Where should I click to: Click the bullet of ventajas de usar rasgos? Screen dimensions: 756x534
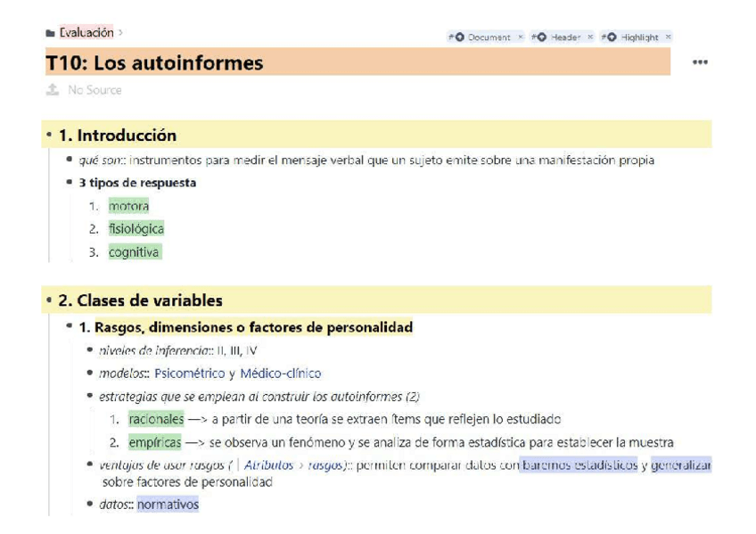pyautogui.click(x=90, y=464)
